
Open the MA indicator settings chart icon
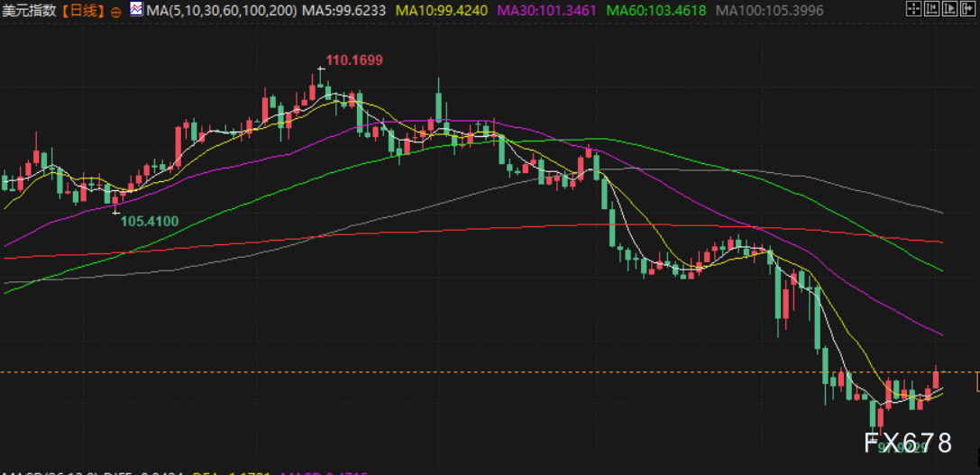[135, 10]
